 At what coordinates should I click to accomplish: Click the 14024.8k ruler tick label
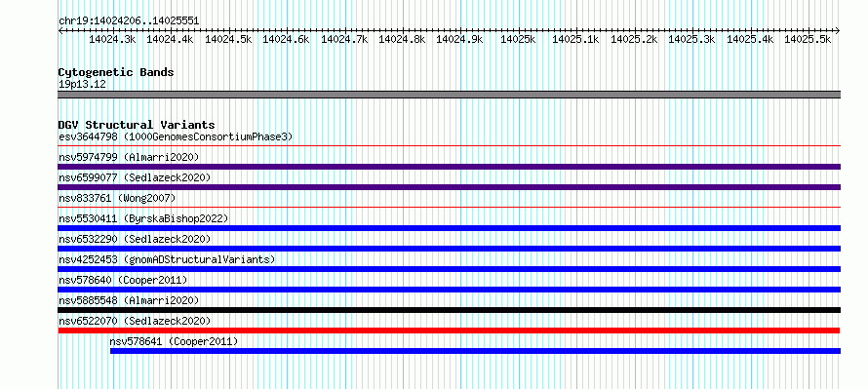coord(402,40)
